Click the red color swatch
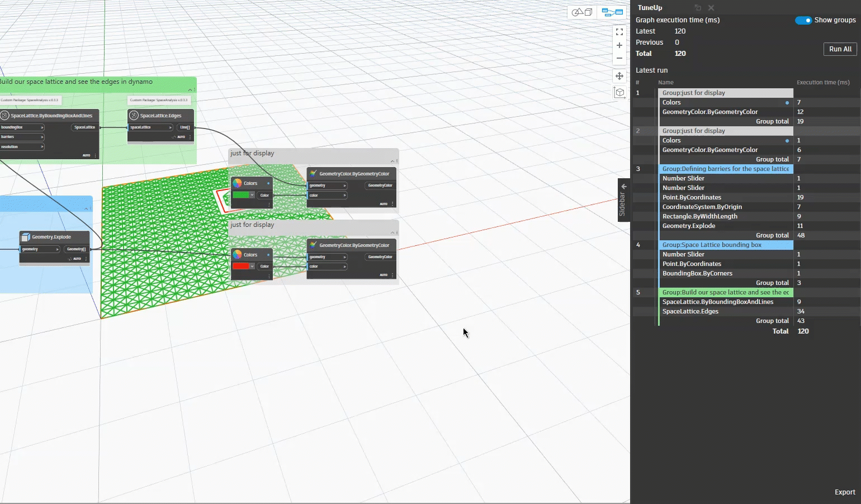The height and width of the screenshot is (504, 861). click(240, 267)
